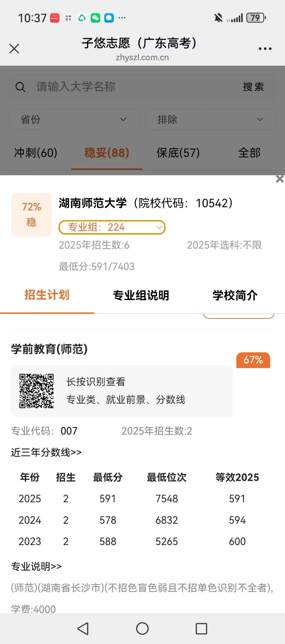The height and width of the screenshot is (644, 285).
Task: Open 专业说明>> link
Action: [36, 566]
